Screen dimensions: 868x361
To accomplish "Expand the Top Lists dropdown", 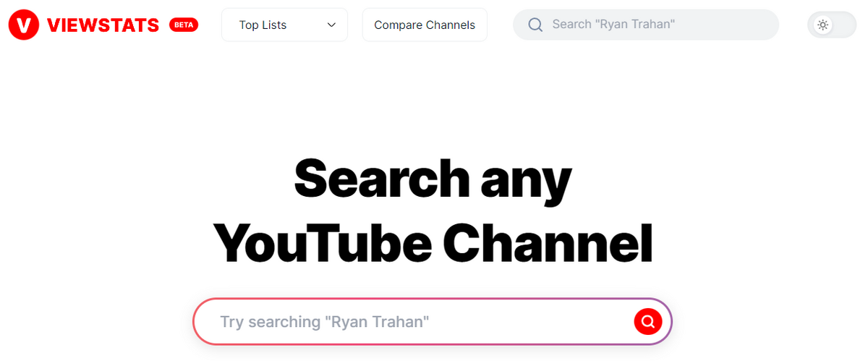I will pos(284,25).
